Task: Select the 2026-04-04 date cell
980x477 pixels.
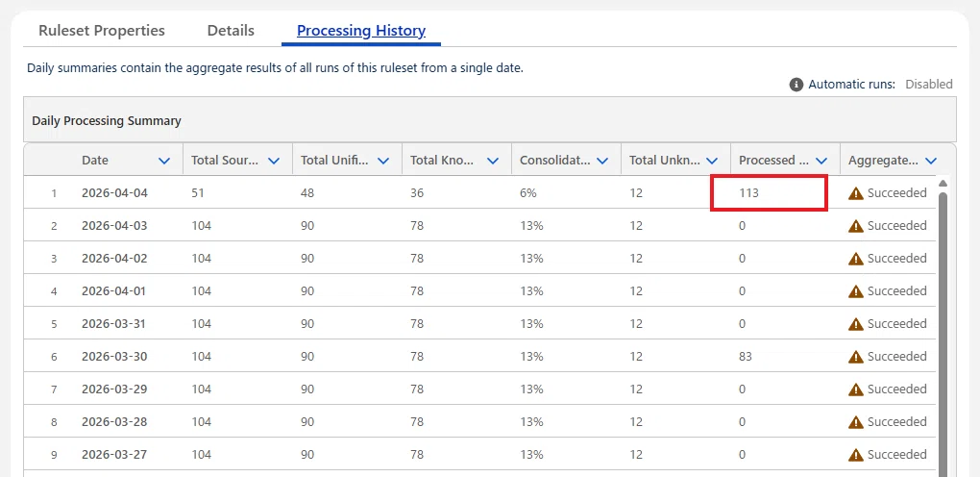Action: (114, 192)
